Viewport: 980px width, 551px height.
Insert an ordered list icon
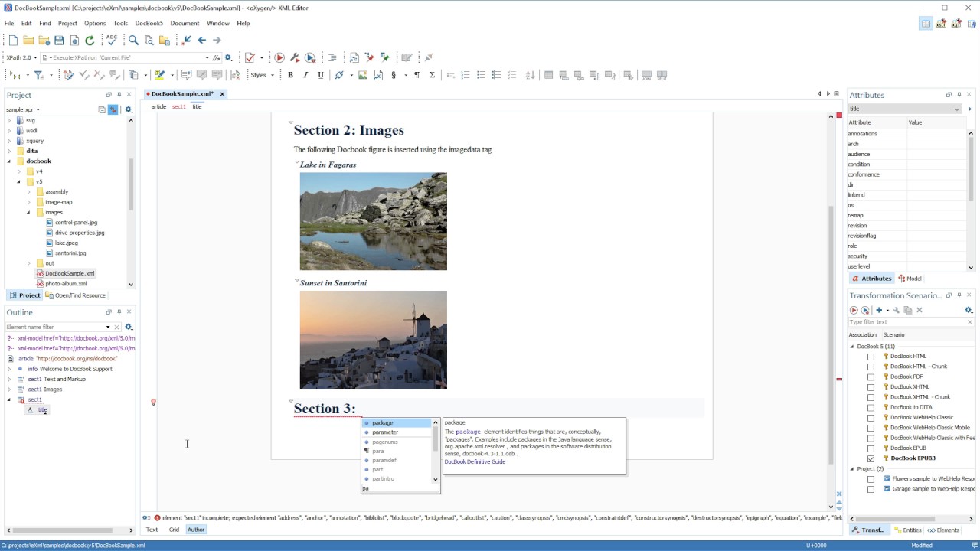click(465, 75)
